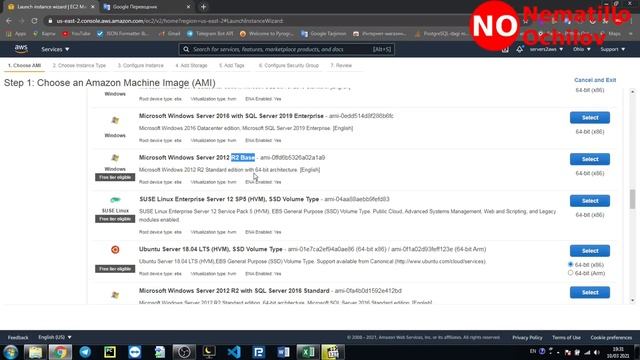Close the Launch instance wizard browser tab
The width and height of the screenshot is (640, 360).
coord(93,7)
